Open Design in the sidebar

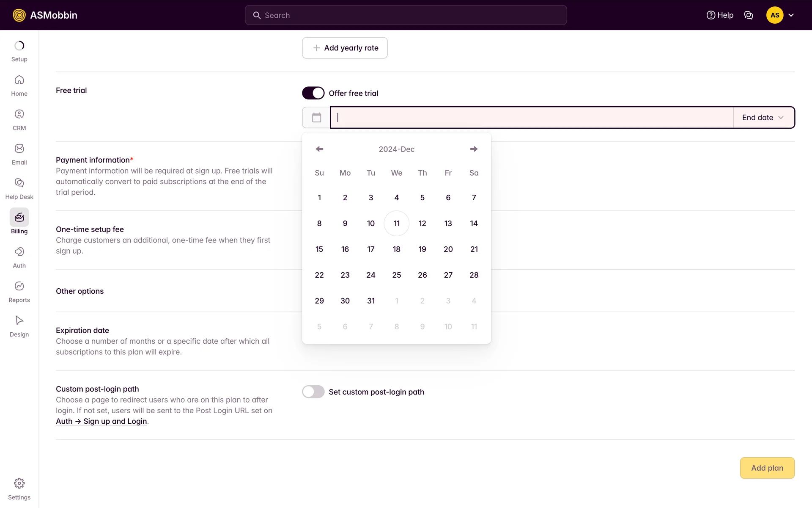19,326
